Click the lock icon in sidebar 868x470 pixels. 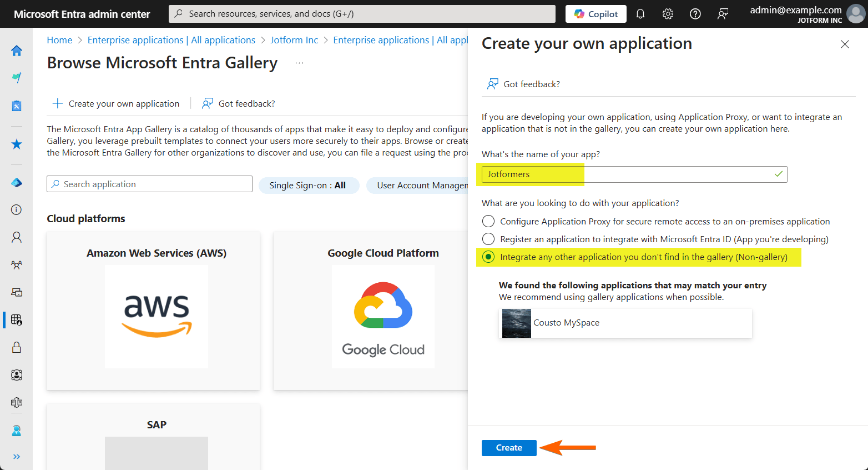click(17, 347)
